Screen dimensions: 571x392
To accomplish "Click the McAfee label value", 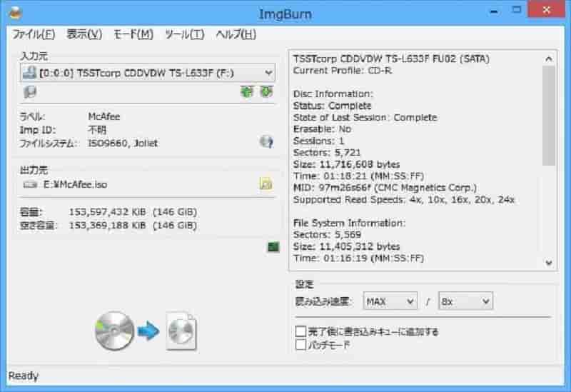I will pyautogui.click(x=104, y=116).
